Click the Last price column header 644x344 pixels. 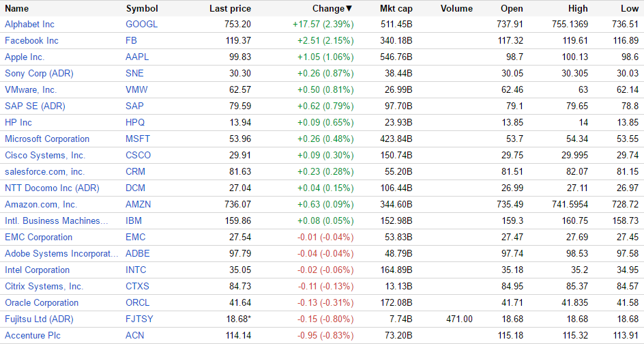(230, 9)
